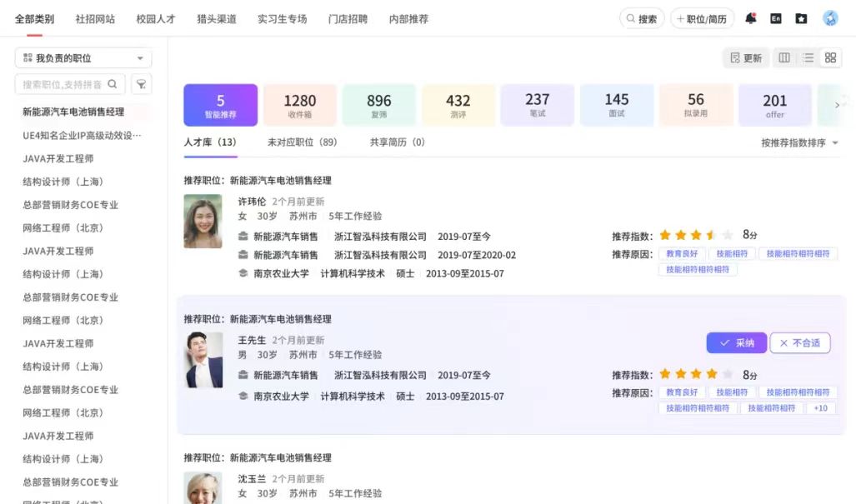Click 王先生's recommendation star rating

click(696, 374)
